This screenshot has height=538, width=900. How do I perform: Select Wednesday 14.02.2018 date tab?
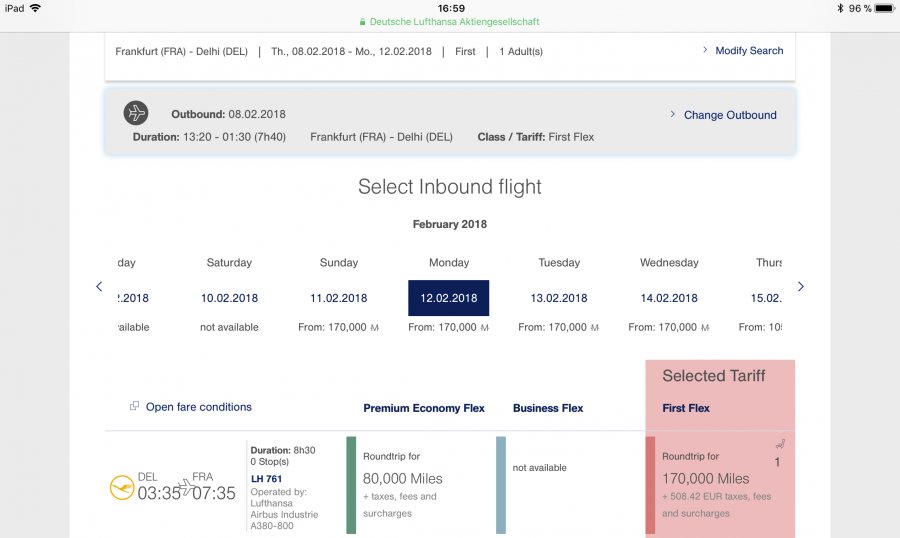(669, 298)
